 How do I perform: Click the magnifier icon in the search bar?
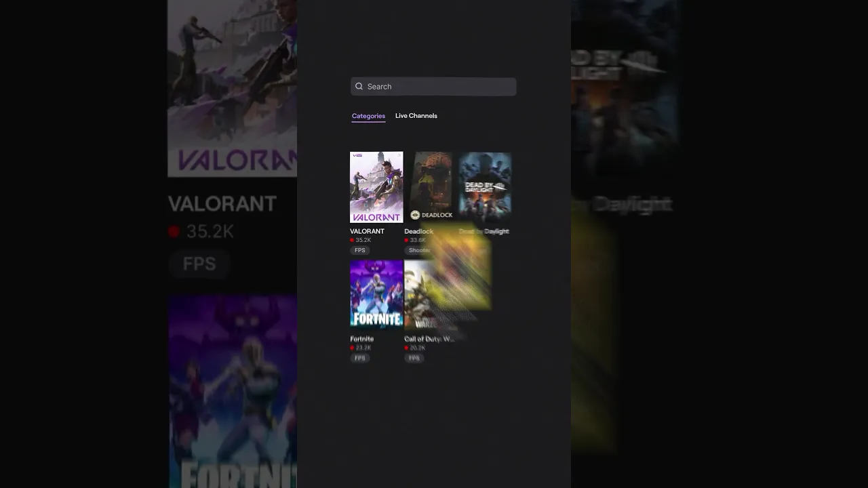click(359, 87)
